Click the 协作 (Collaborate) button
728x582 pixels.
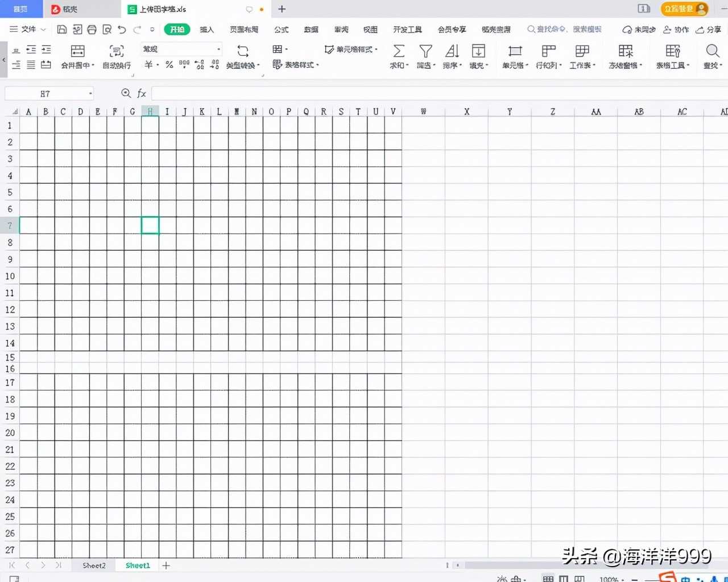click(676, 30)
